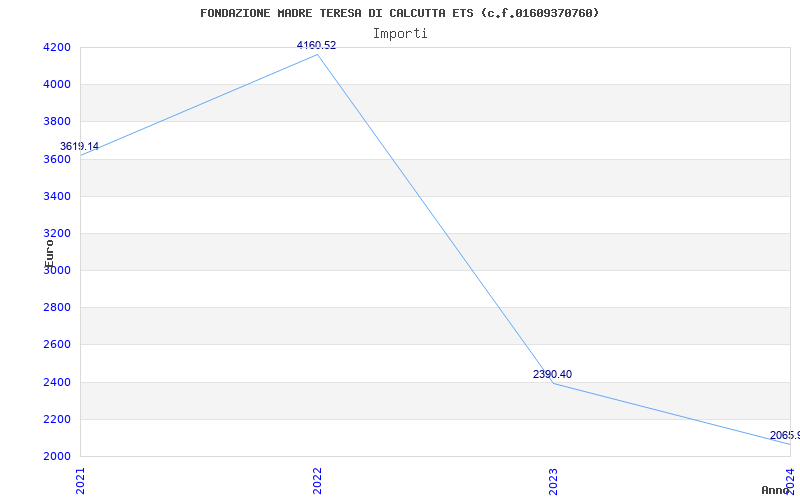Click the 2022 peak point on the line

coord(317,54)
